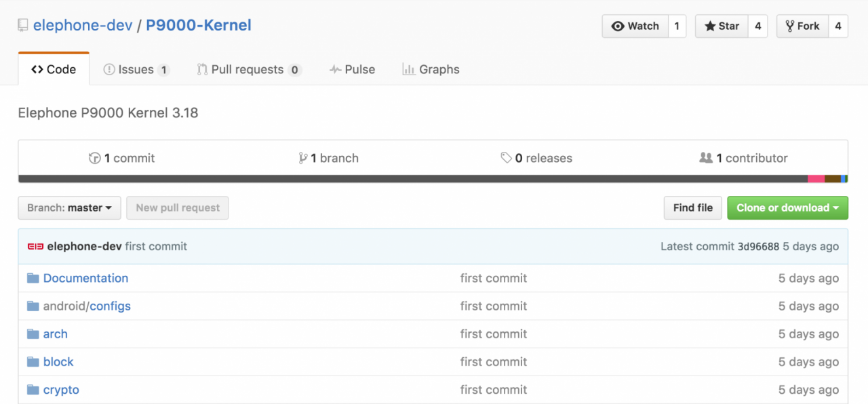Click the New pull request button
This screenshot has height=404, width=868.
(x=178, y=208)
